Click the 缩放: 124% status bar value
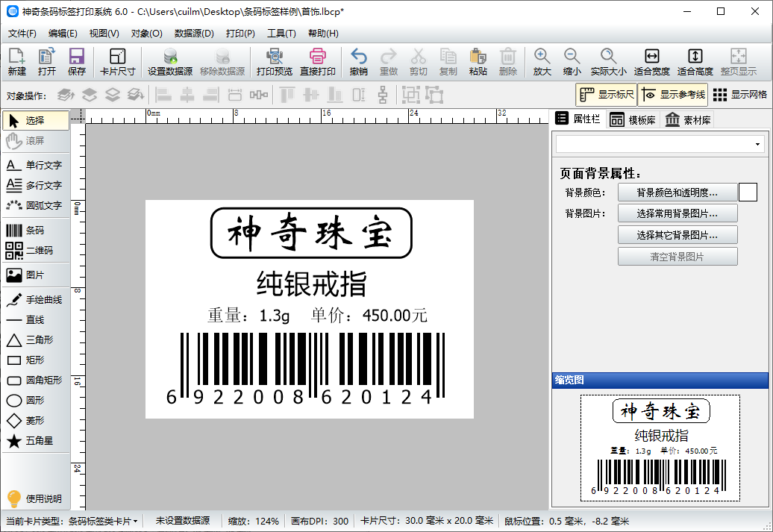Screen dimensions: 773x532 (254, 521)
